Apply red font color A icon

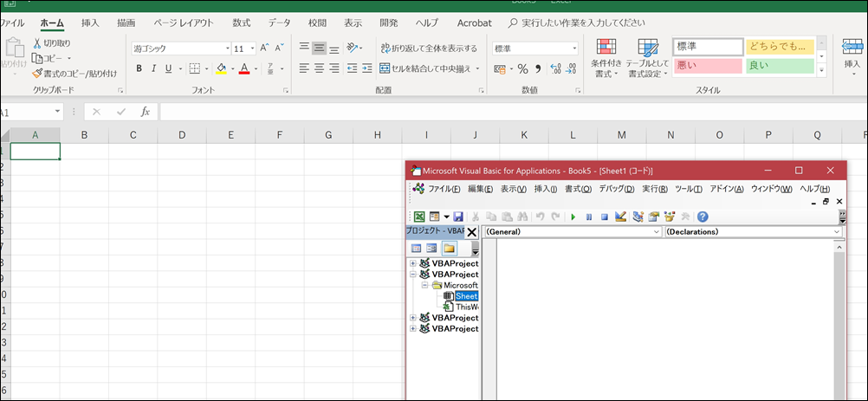244,68
